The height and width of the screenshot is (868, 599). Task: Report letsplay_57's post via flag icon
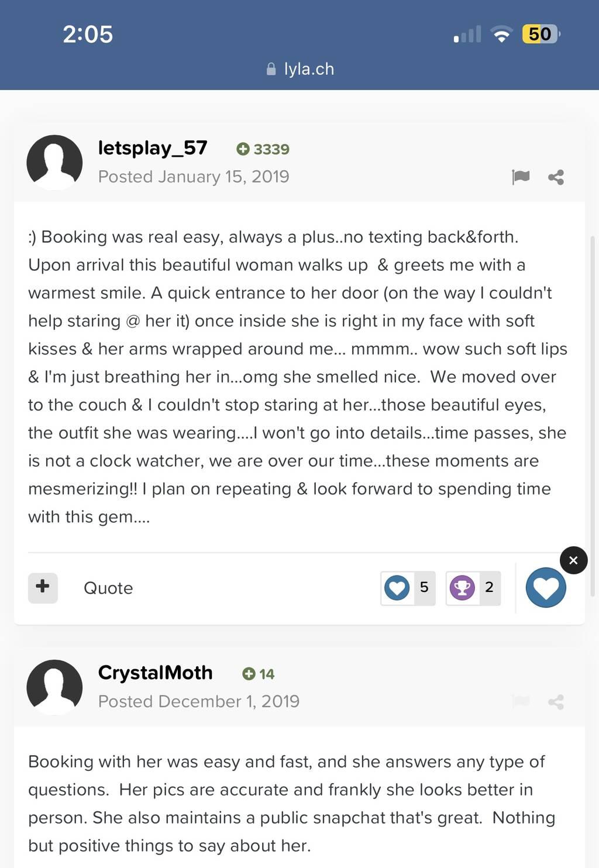click(x=521, y=177)
